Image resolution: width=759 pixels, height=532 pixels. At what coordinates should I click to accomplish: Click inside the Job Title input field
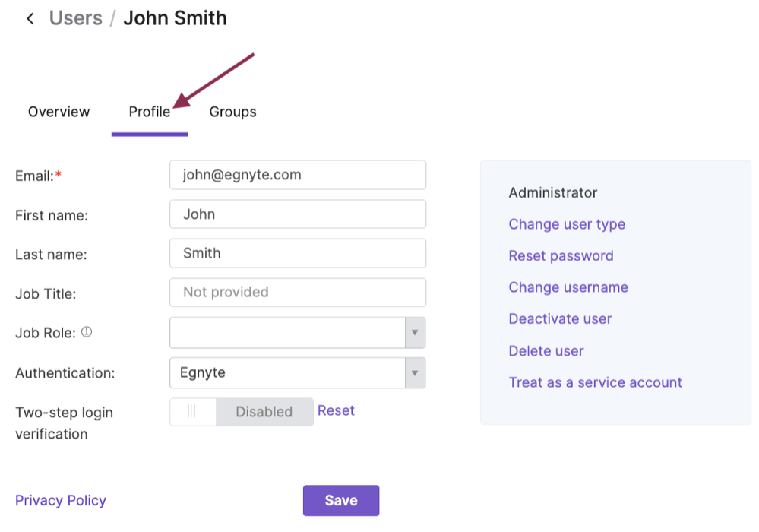(297, 292)
